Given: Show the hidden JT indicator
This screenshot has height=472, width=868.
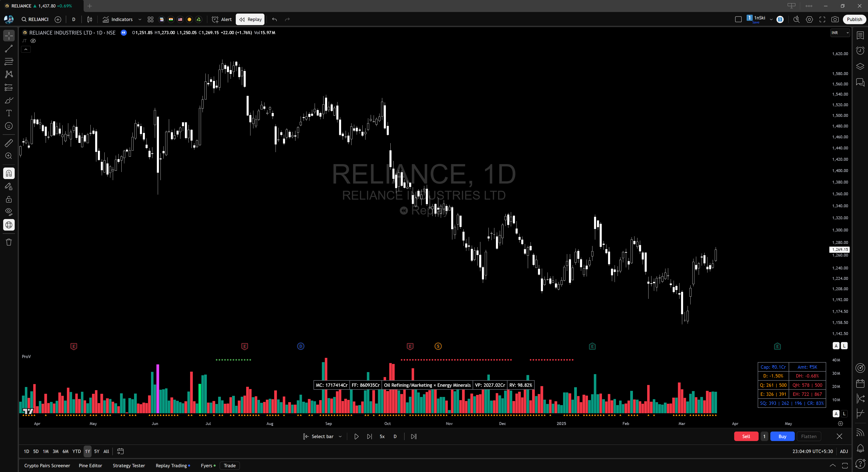Looking at the screenshot, I should coord(33,41).
